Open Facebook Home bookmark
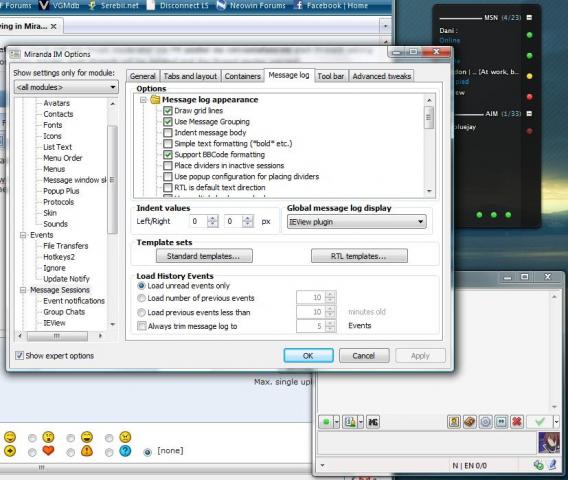Viewport: 568px width, 480px height. pos(331,5)
